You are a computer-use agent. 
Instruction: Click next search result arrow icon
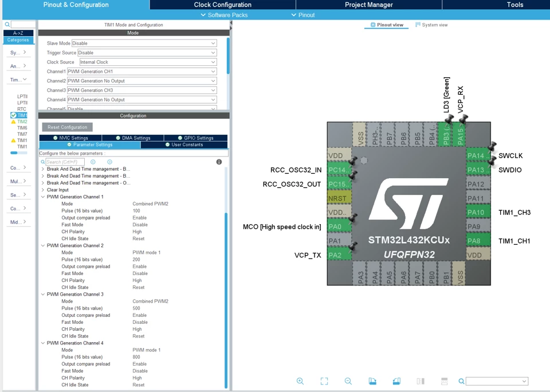pyautogui.click(x=110, y=162)
